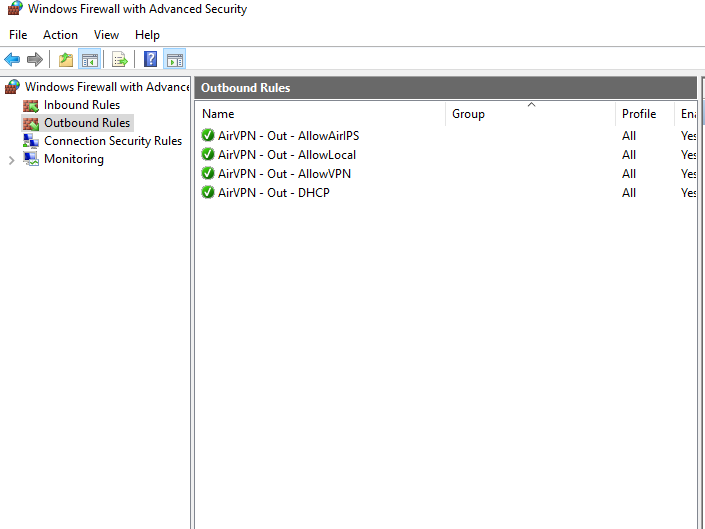Open the Action menu
The height and width of the screenshot is (529, 705).
[60, 35]
